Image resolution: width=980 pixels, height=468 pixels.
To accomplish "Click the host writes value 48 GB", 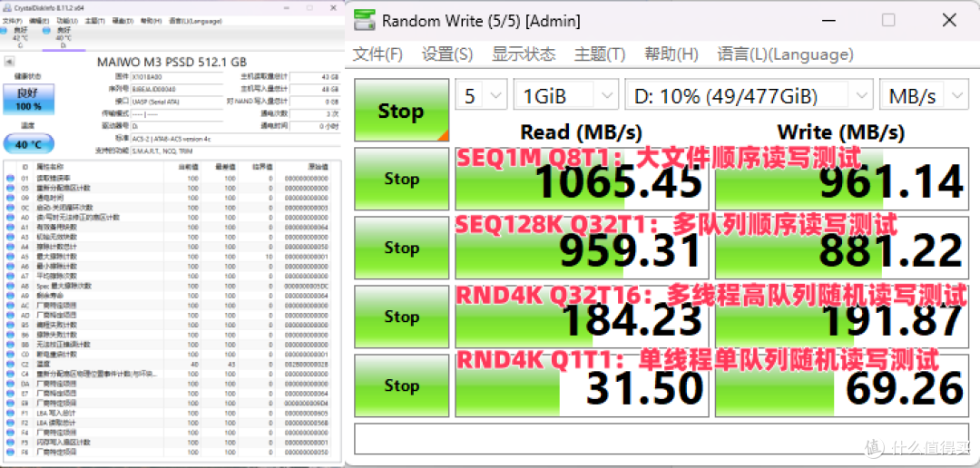I will (315, 89).
